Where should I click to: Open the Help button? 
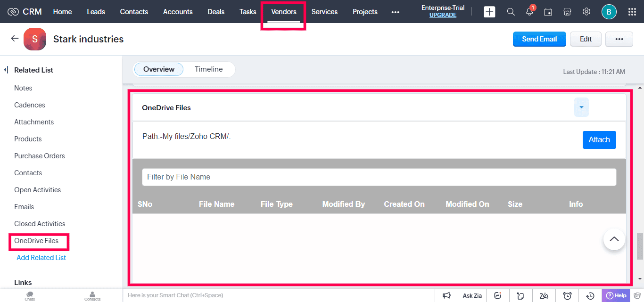pyautogui.click(x=616, y=295)
